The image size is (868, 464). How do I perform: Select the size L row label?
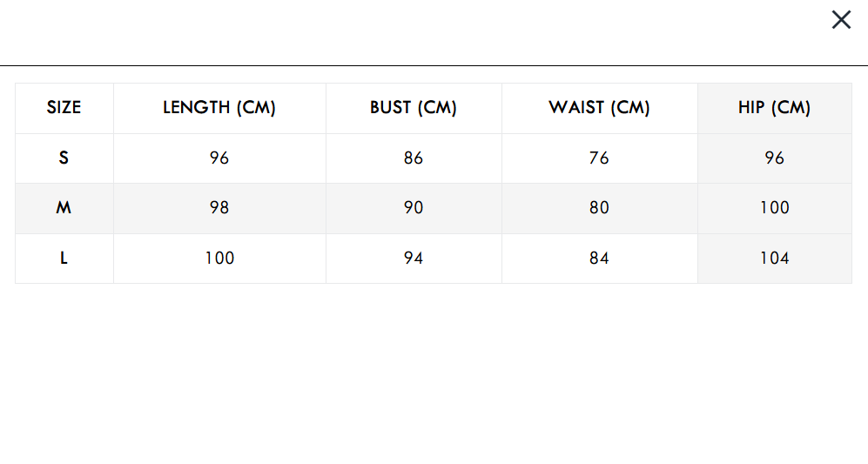coord(64,259)
